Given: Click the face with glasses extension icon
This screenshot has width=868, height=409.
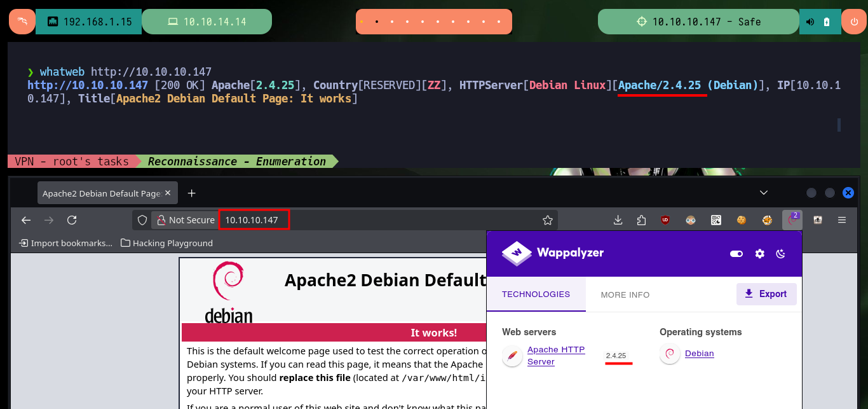Looking at the screenshot, I should pos(691,220).
